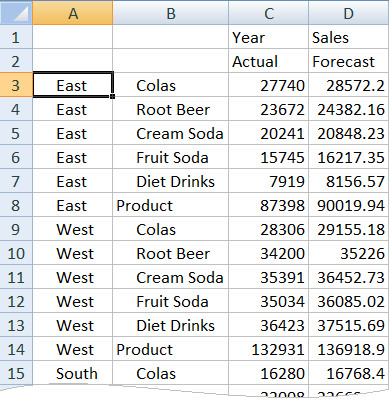This screenshot has width=389, height=400.
Task: Select row 14 header
Action: coord(16,349)
